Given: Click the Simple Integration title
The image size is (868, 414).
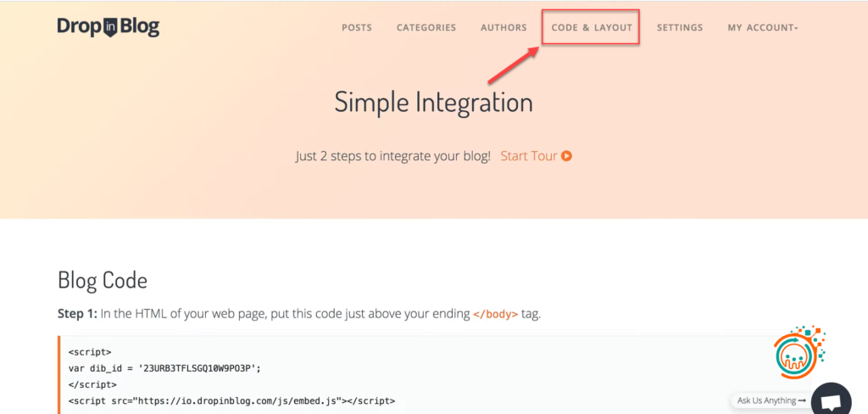Looking at the screenshot, I should click(x=433, y=103).
